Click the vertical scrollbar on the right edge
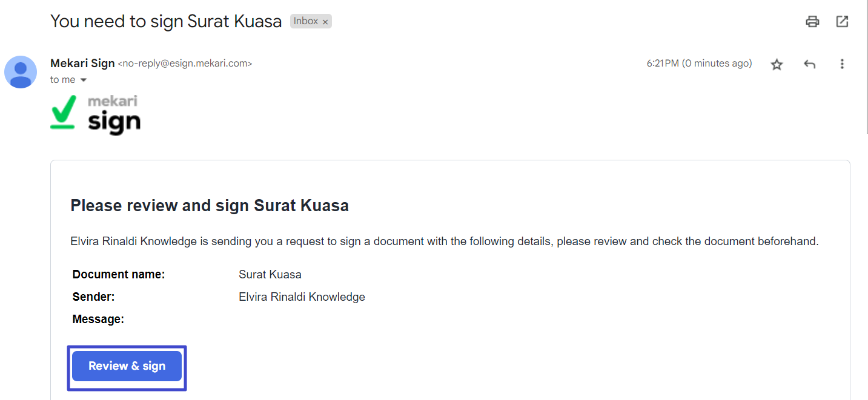This screenshot has height=400, width=868. pyautogui.click(x=866, y=67)
